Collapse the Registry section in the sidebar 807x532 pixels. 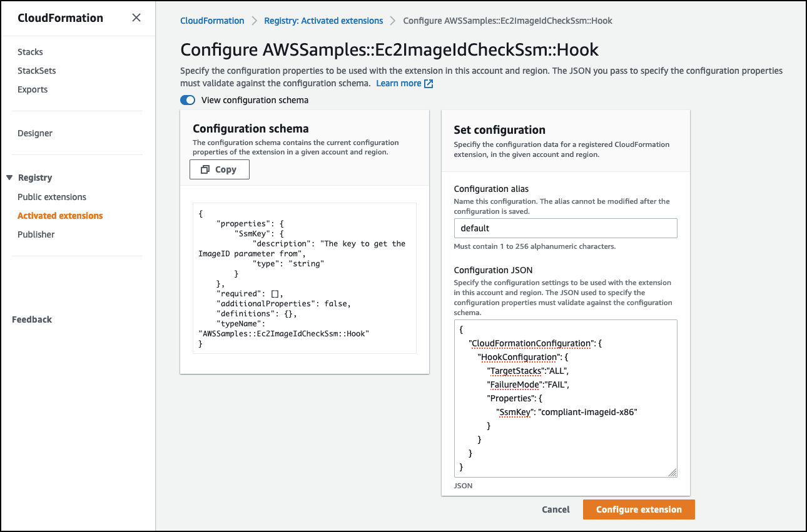point(9,177)
